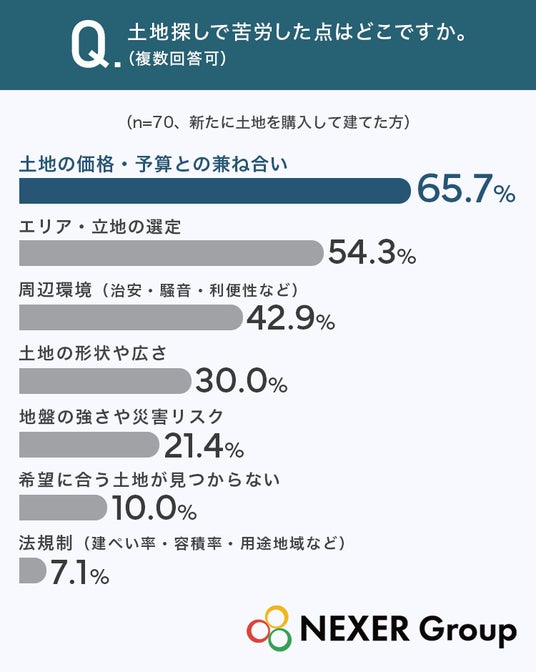
Task: Select the gray 54.3% bar
Action: pos(171,253)
